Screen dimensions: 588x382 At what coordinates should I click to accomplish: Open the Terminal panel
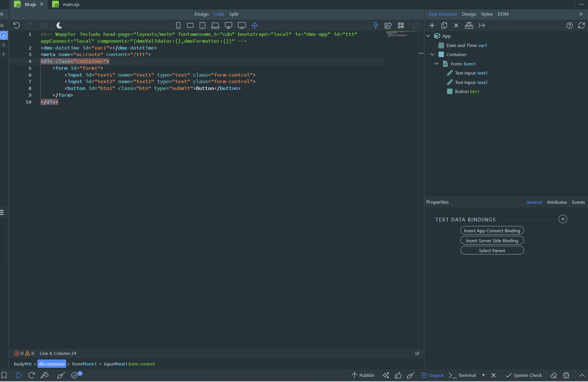point(462,375)
